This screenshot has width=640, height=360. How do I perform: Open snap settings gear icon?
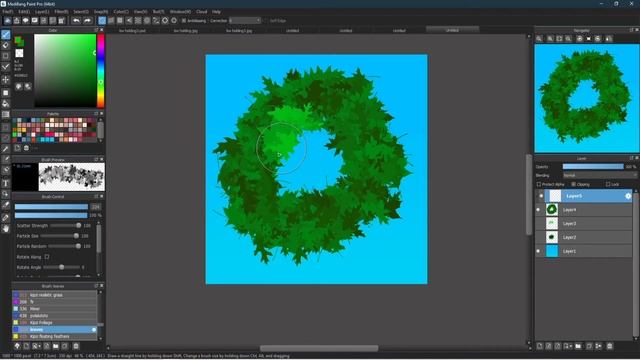coord(174,20)
